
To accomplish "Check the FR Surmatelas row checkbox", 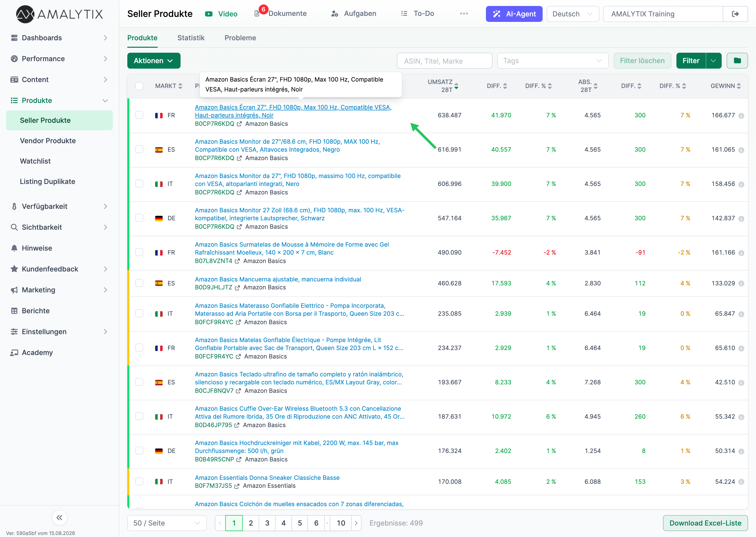I will point(139,252).
